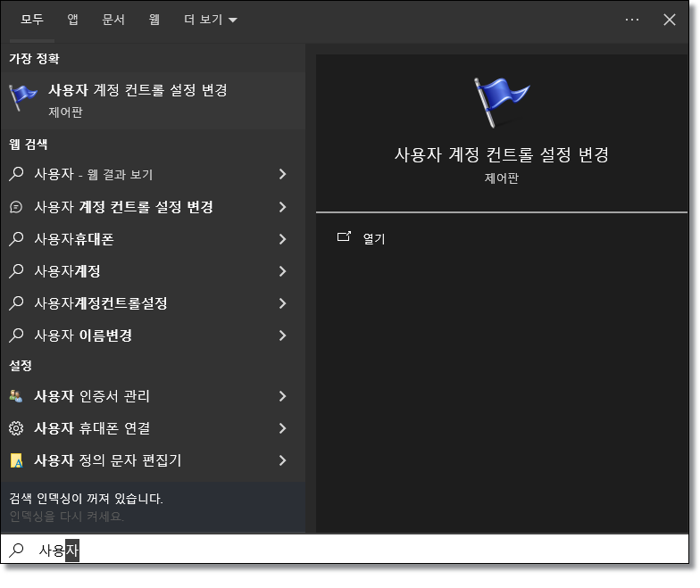Open the three-dot options menu
Screen dimensions: 700x588
point(632,20)
